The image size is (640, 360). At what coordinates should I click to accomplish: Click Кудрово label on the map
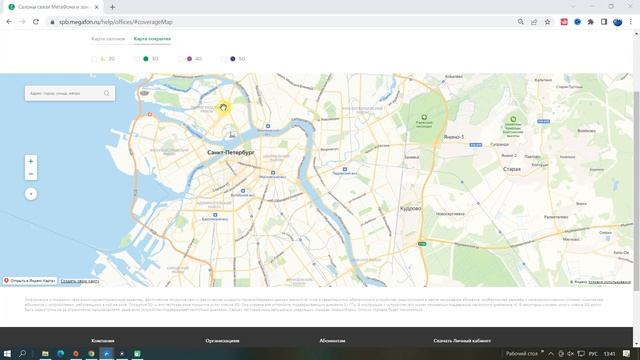(x=410, y=209)
